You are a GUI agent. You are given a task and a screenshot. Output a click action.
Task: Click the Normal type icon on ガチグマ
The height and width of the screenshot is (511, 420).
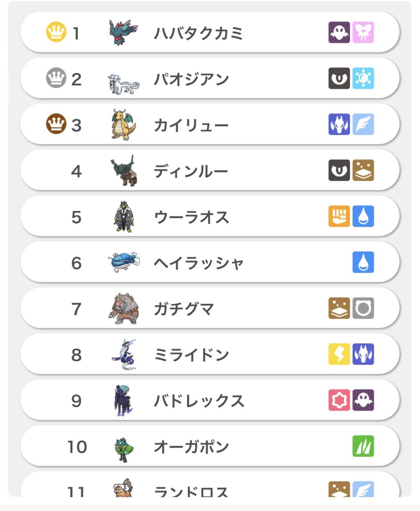coord(363,308)
